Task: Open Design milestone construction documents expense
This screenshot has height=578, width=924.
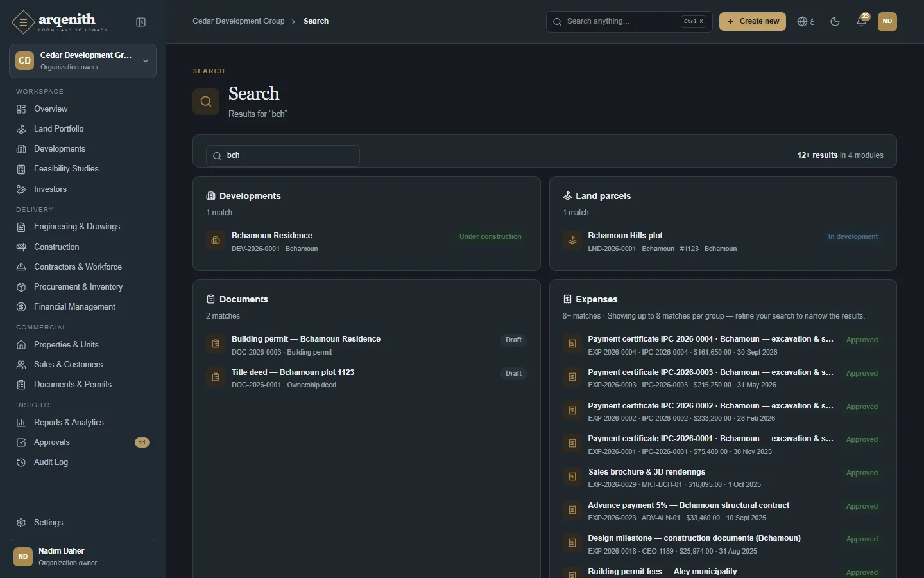Action: 723,545
